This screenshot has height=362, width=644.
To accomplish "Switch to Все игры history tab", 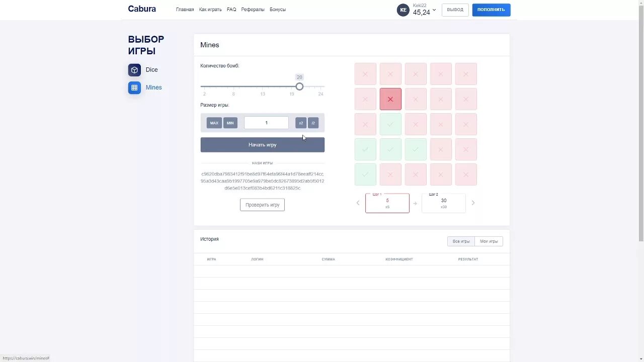I will [x=461, y=241].
